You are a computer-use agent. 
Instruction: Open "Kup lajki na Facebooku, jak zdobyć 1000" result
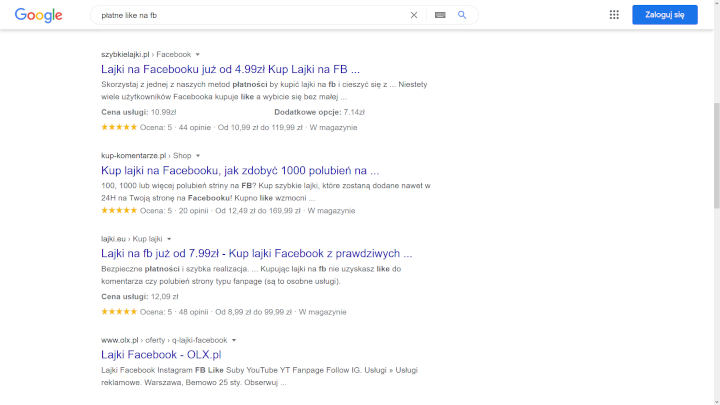240,171
